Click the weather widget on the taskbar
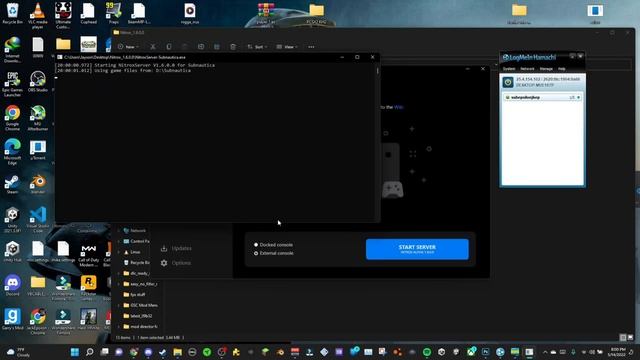 pyautogui.click(x=18, y=352)
